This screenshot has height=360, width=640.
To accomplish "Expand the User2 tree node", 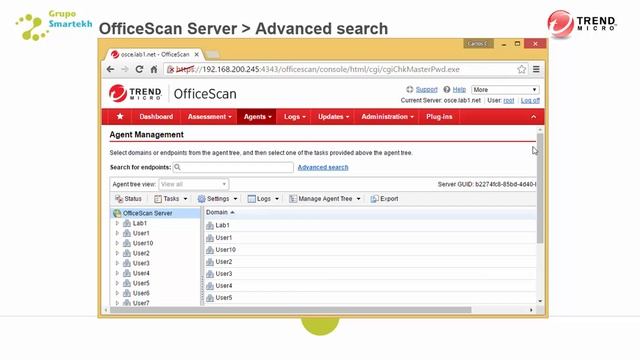I will (x=117, y=253).
